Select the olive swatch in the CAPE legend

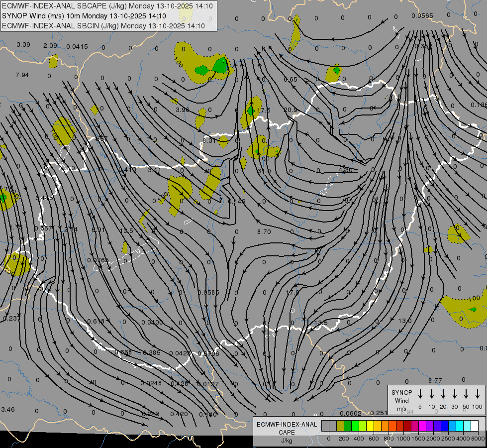[340, 426]
